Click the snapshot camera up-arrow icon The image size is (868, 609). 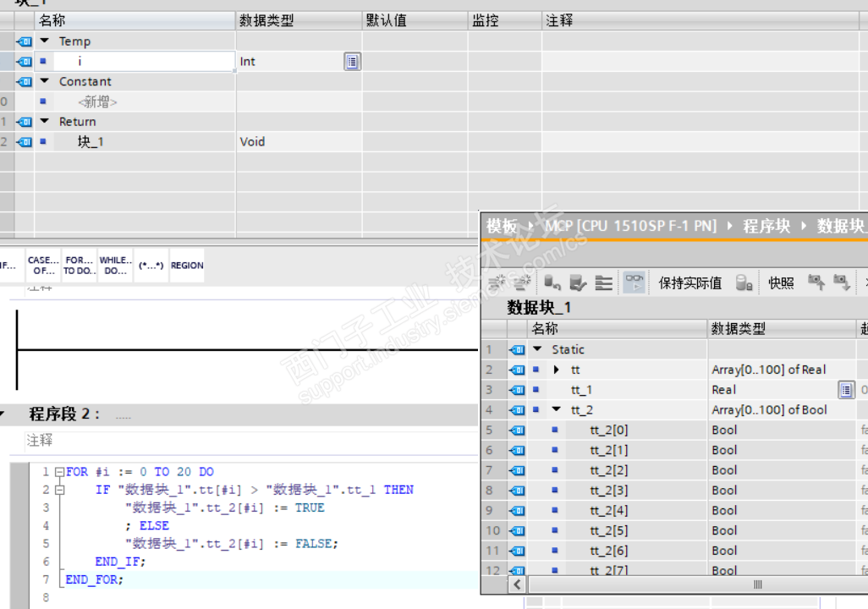point(816,283)
